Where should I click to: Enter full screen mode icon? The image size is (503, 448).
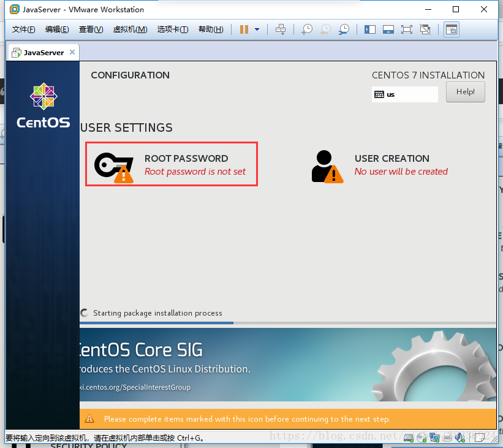point(406,29)
